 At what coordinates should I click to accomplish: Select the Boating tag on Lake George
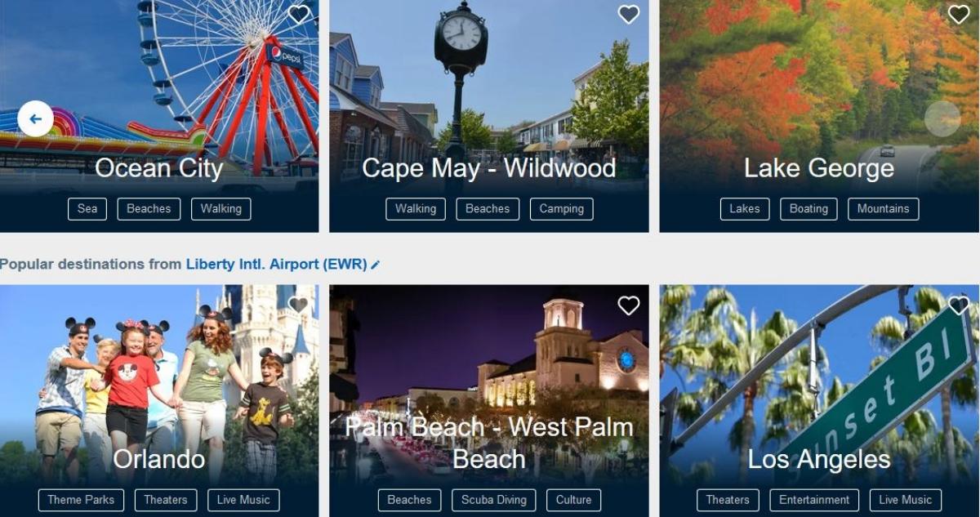coord(808,209)
